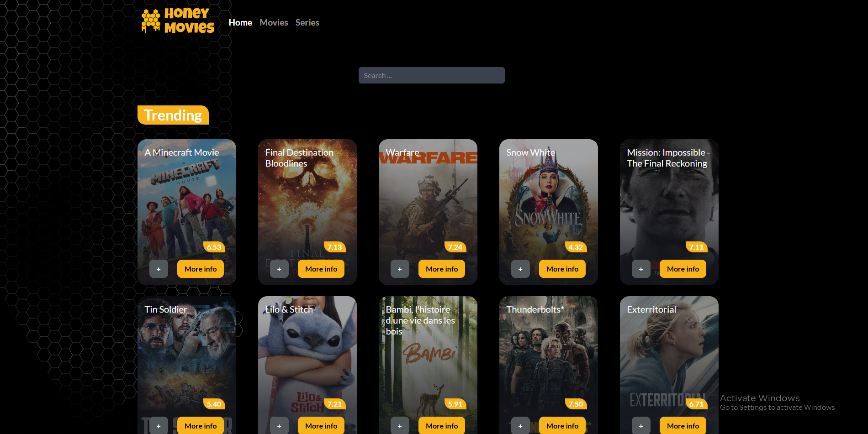
Task: Add Final Destination Bloodlines with plus button
Action: [279, 269]
